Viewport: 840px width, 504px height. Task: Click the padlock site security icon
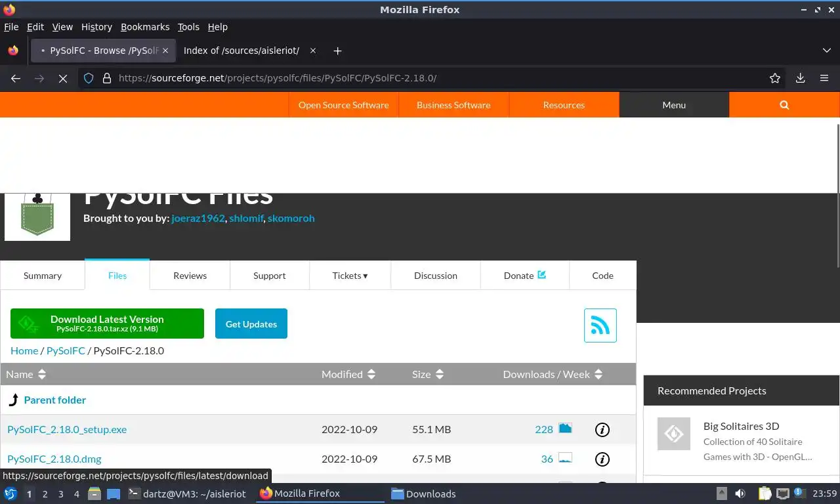(x=107, y=78)
